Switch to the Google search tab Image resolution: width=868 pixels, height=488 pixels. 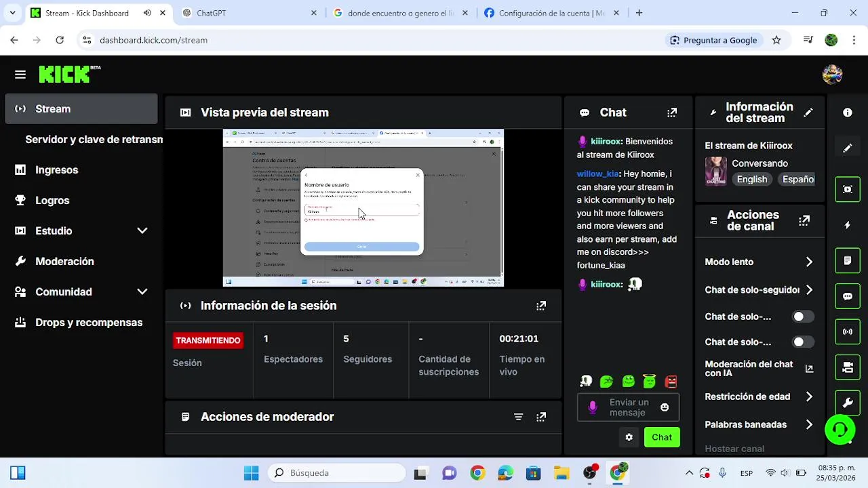pos(400,13)
